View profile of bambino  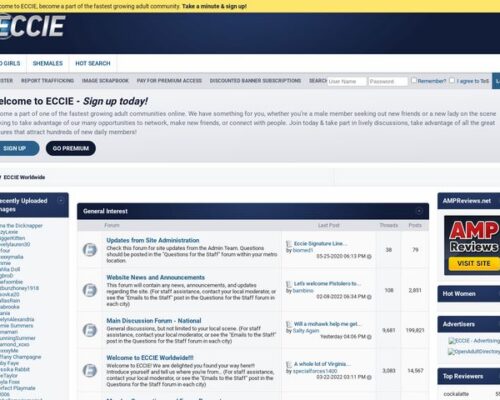tap(303, 291)
